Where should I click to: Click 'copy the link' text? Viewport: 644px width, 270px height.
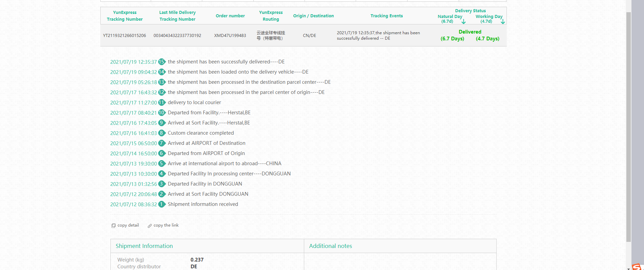166,225
